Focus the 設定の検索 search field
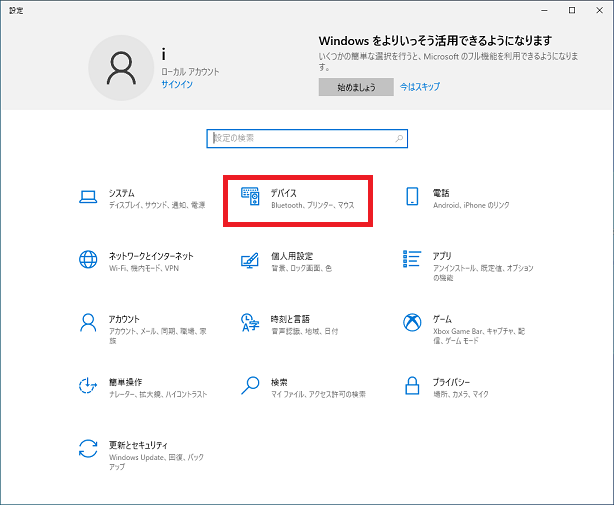Image resolution: width=614 pixels, height=505 pixels. tap(307, 139)
